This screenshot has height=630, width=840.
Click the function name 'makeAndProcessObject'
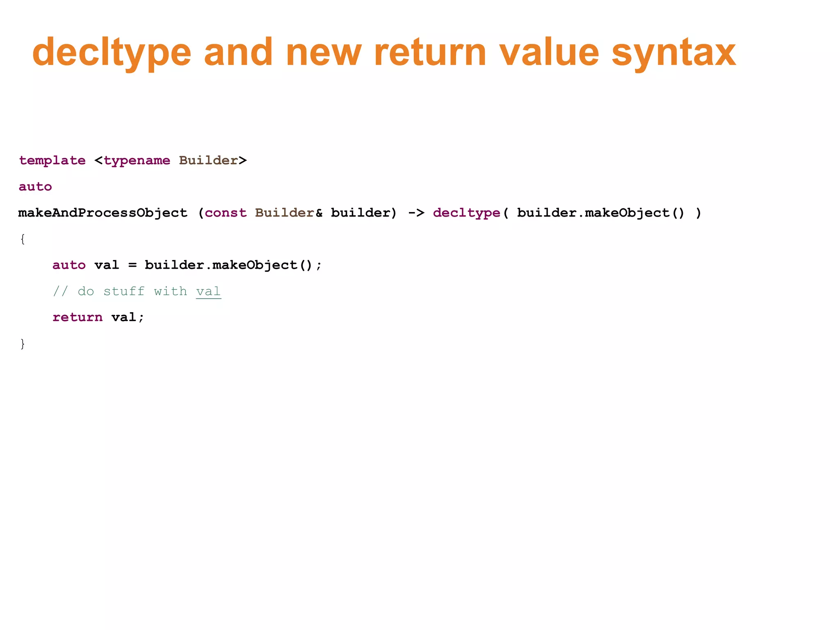coord(103,213)
